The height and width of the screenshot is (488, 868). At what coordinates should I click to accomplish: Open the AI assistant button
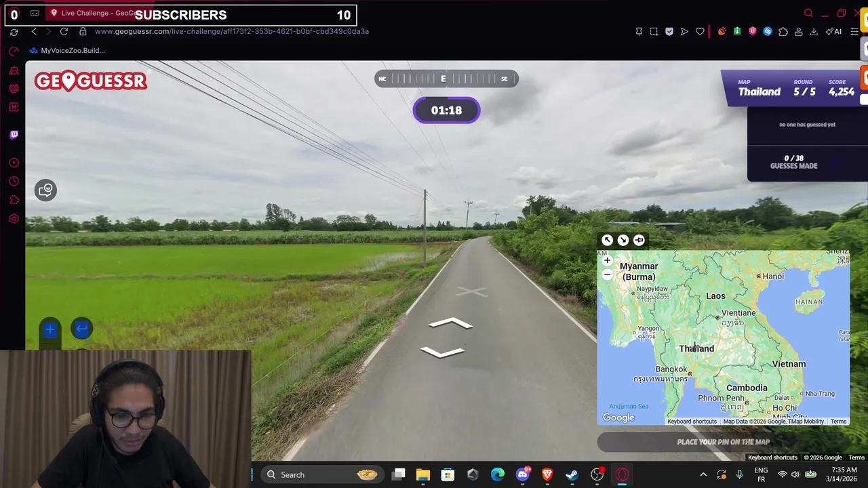tap(833, 31)
